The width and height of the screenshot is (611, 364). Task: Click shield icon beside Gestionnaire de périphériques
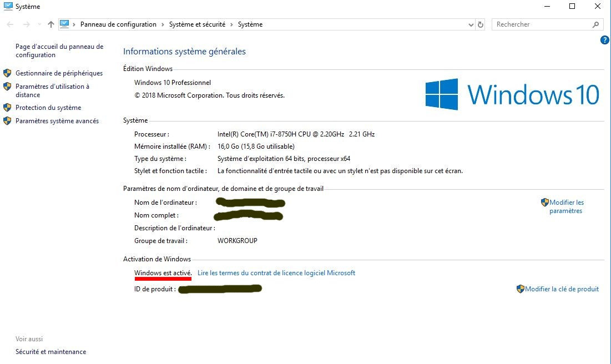point(7,73)
